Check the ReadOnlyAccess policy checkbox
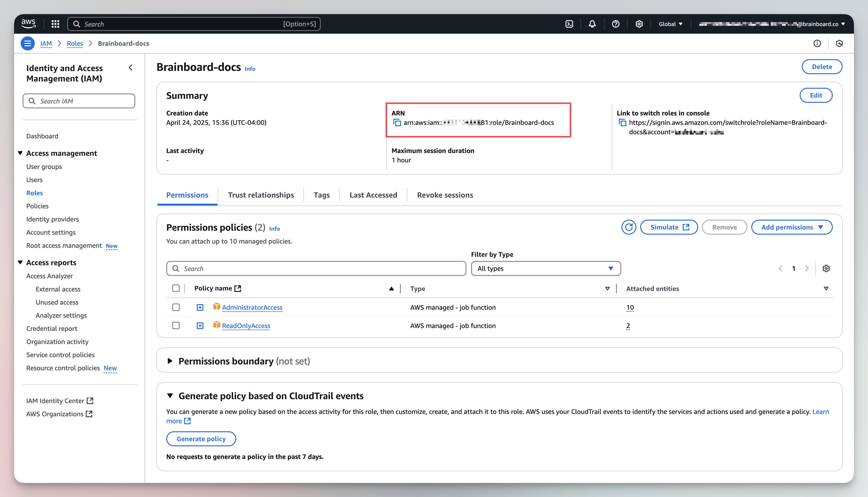This screenshot has height=497, width=868. [x=176, y=326]
